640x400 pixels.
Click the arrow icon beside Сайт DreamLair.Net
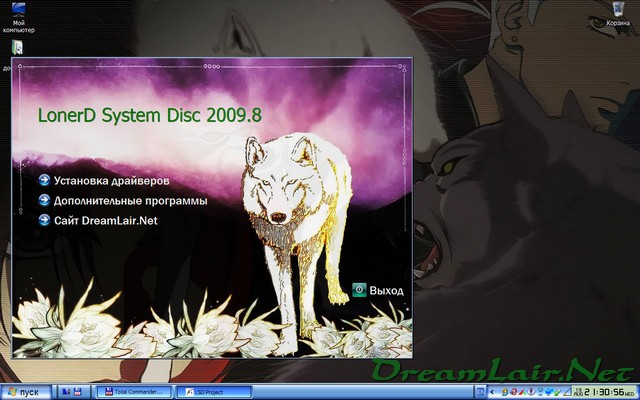pos(44,219)
